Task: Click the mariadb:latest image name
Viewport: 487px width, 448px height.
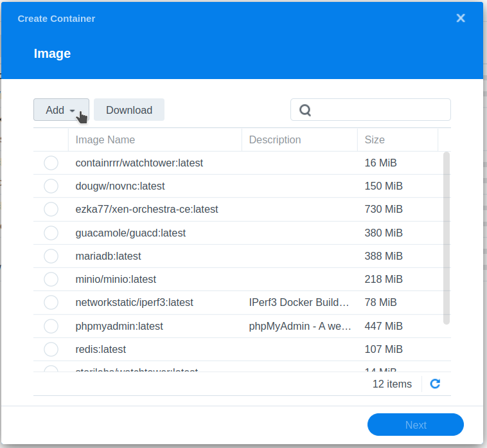Action: 108,256
